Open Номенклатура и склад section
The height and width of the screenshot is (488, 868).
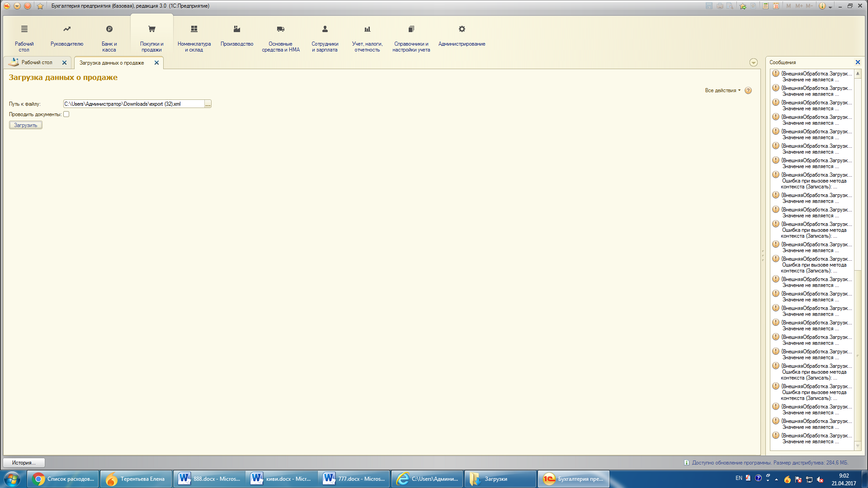tap(194, 38)
